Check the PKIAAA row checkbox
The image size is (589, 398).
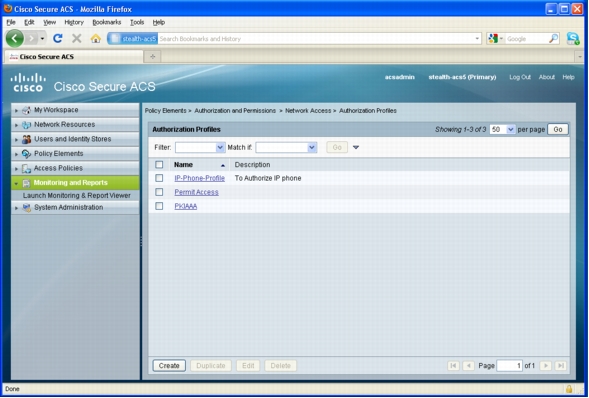click(x=159, y=206)
